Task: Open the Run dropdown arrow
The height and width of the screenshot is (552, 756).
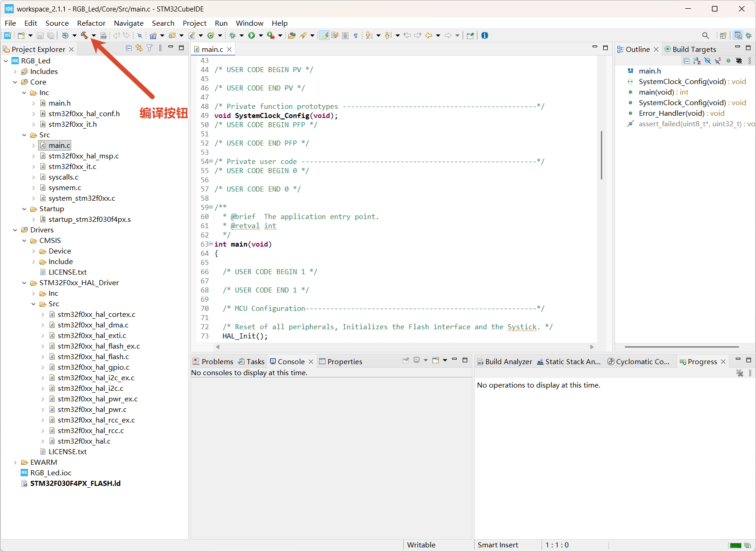Action: click(261, 35)
